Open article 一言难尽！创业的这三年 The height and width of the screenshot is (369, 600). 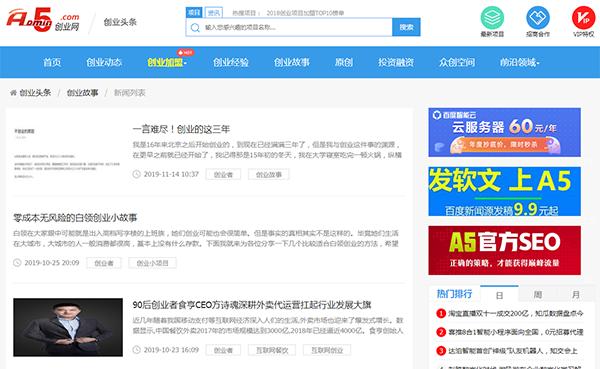(x=181, y=129)
